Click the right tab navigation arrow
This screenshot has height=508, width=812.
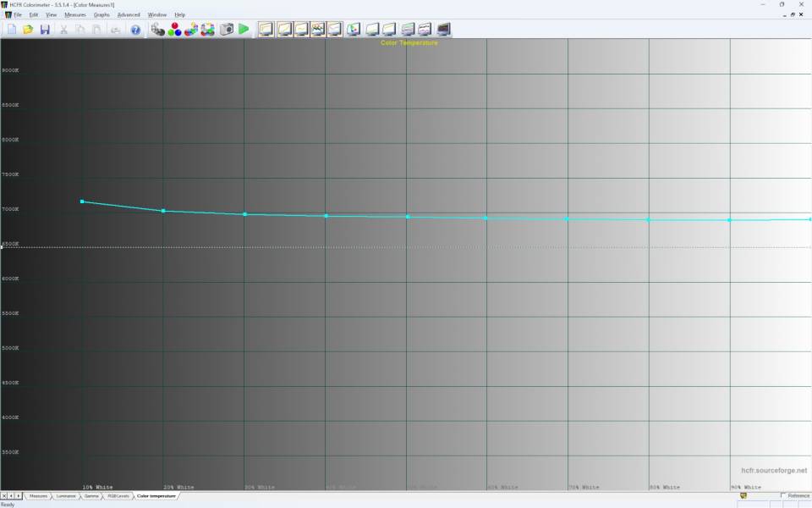point(19,496)
